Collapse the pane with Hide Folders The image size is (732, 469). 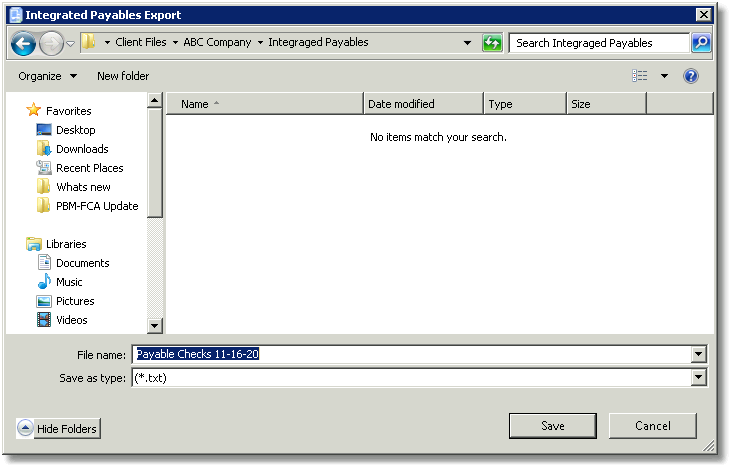pyautogui.click(x=58, y=428)
